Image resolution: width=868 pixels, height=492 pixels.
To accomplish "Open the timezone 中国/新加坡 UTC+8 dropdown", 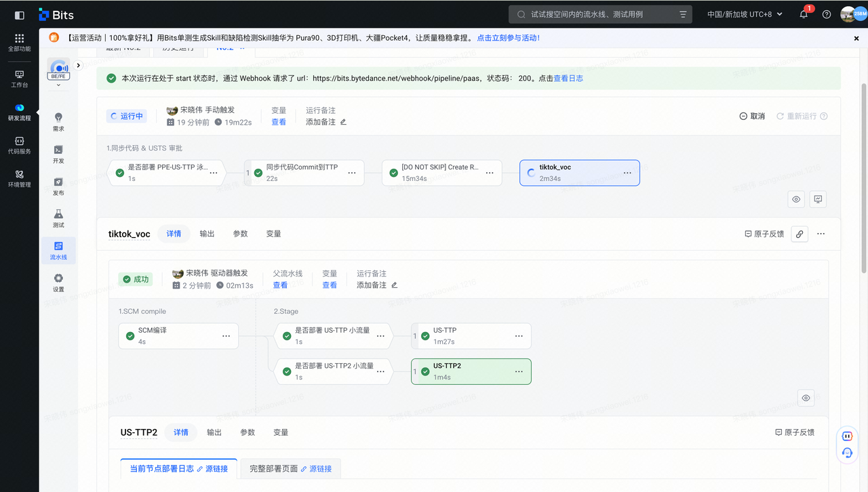I will [x=745, y=14].
